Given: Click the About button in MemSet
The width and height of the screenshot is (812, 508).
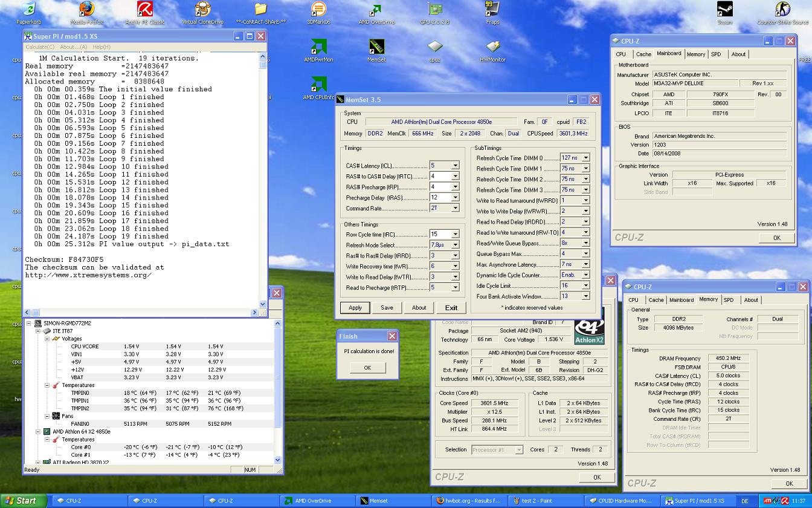Looking at the screenshot, I should (419, 307).
